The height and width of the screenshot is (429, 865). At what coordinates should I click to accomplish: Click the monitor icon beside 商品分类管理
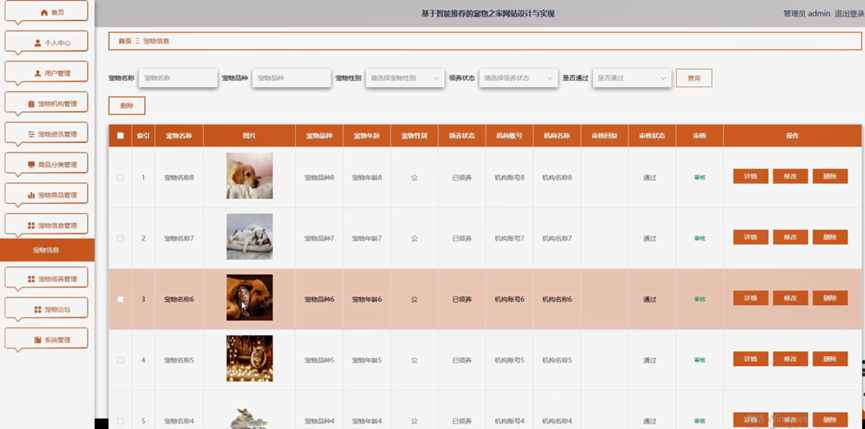31,165
